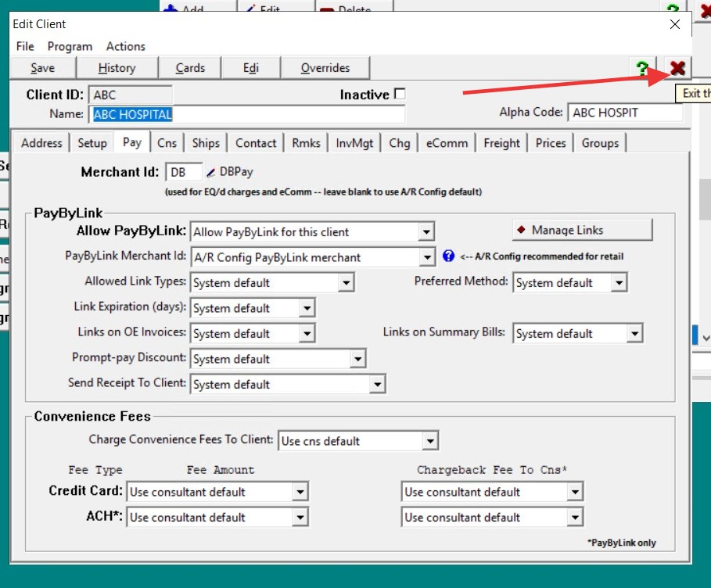
Task: Click the green question mark help icon
Action: tap(642, 68)
